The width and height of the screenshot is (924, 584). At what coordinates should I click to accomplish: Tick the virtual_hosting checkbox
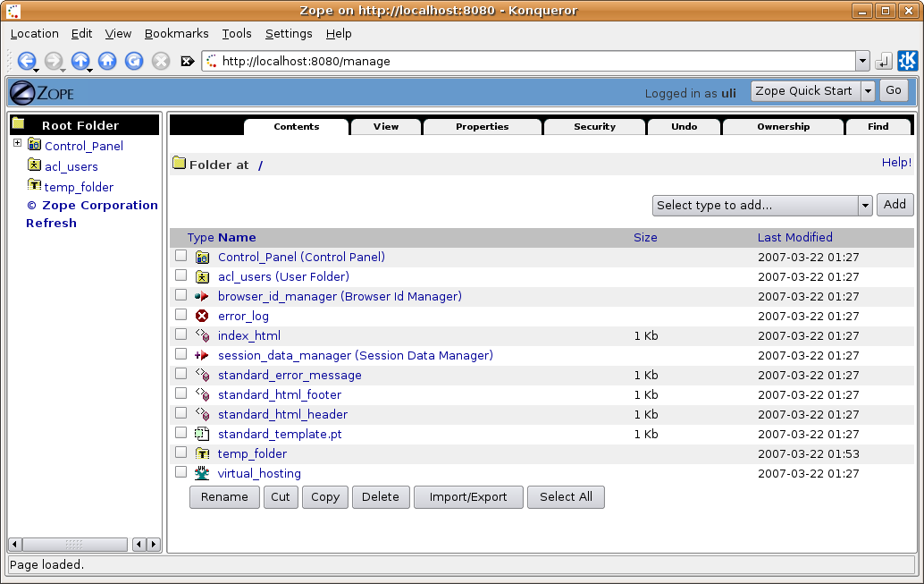[x=181, y=472]
